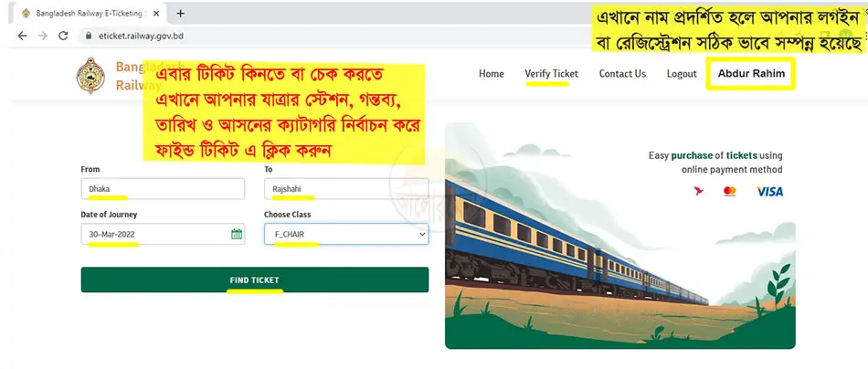The height and width of the screenshot is (369, 868).
Task: Click the FIND TICKET button
Action: (255, 279)
